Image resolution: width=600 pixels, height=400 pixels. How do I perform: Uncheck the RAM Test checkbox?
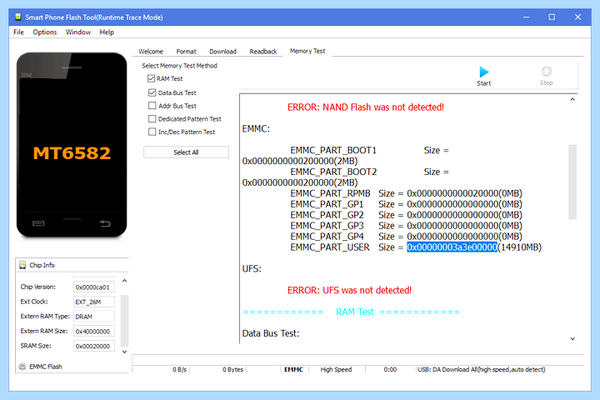click(152, 78)
